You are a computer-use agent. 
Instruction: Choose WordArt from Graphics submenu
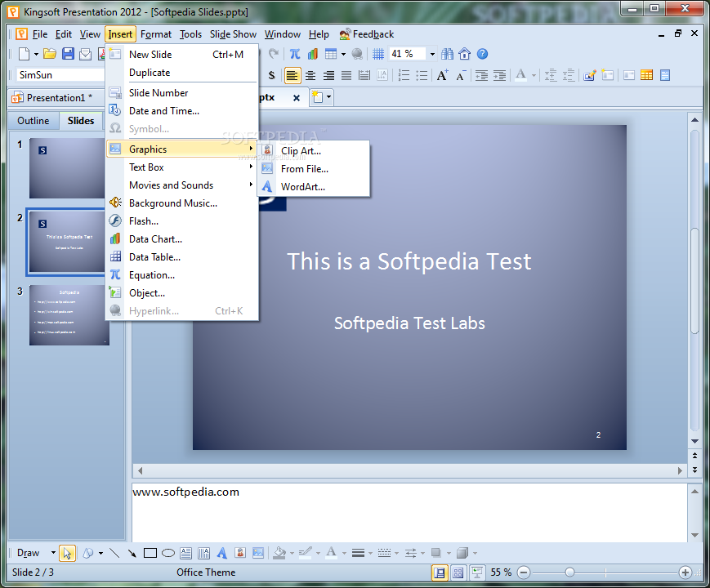tap(314, 186)
